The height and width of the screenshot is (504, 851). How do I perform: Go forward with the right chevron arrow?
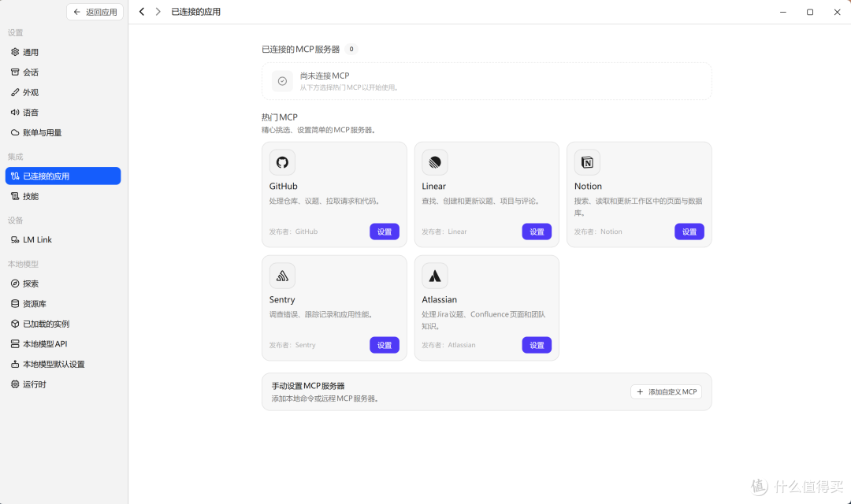click(x=158, y=11)
